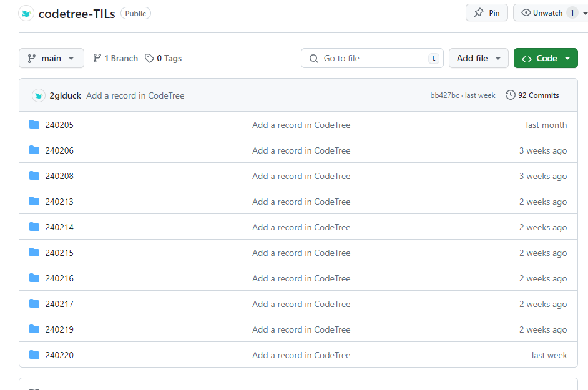
Task: Click the magnifier icon in Go to file
Action: [x=314, y=58]
